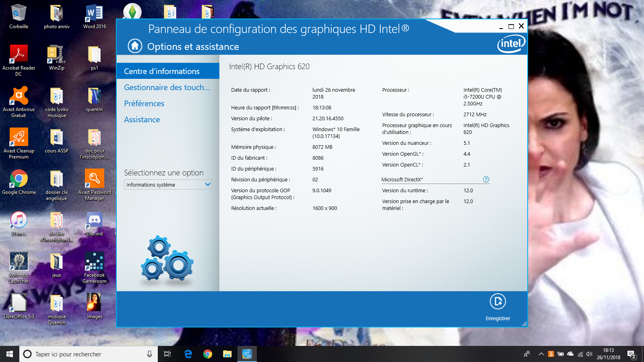Open Task View on the taskbar
The width and height of the screenshot is (644, 362).
click(167, 354)
